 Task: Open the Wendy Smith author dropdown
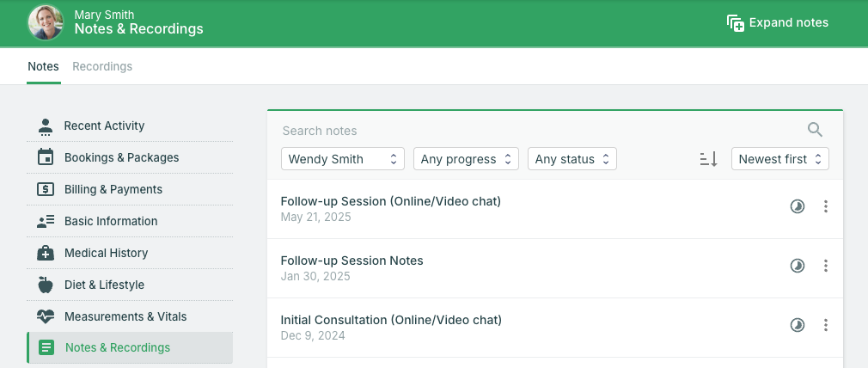(x=342, y=159)
